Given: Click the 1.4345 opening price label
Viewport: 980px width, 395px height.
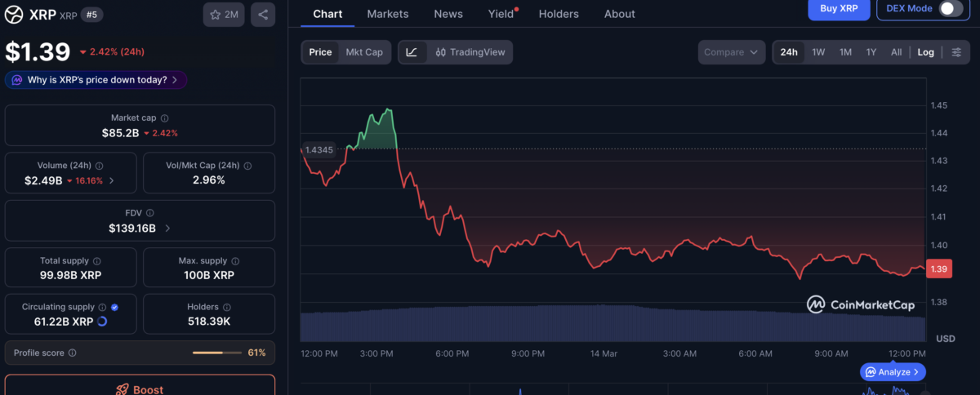Looking at the screenshot, I should pyautogui.click(x=318, y=149).
